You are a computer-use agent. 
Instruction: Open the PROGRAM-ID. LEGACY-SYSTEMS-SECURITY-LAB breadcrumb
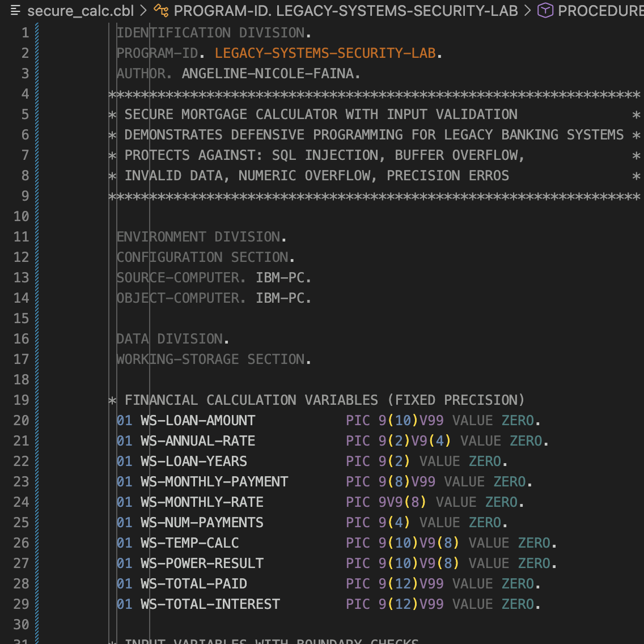coord(346,11)
